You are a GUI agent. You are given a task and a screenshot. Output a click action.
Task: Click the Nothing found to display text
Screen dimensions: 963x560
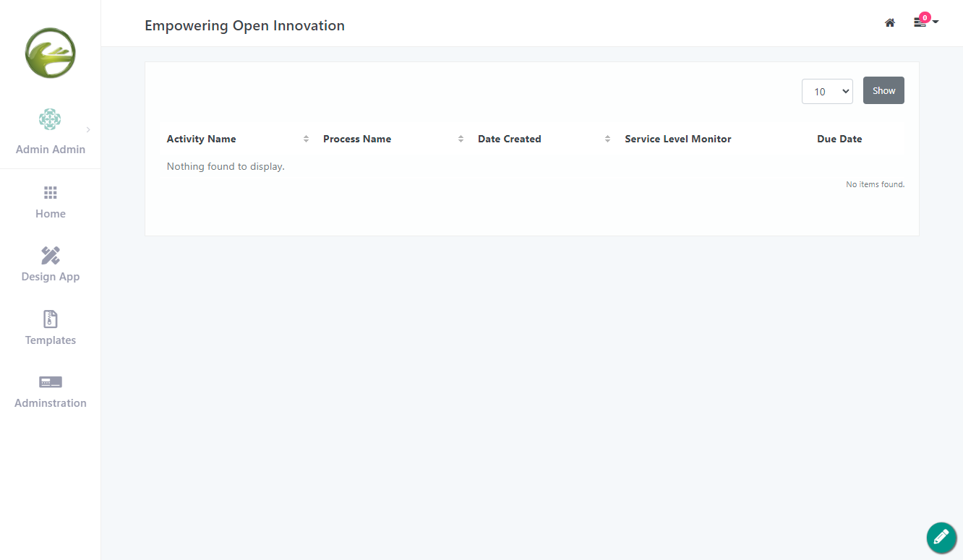[x=226, y=167]
